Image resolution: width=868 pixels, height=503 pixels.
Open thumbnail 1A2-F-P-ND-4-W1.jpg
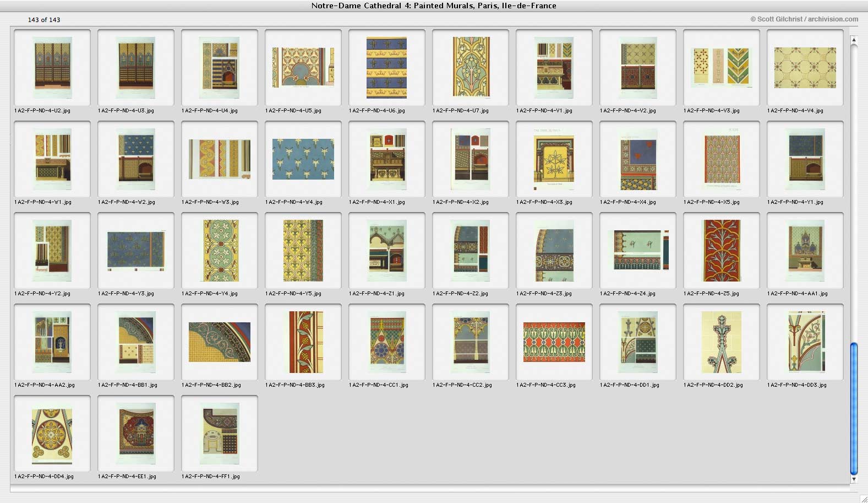point(52,159)
